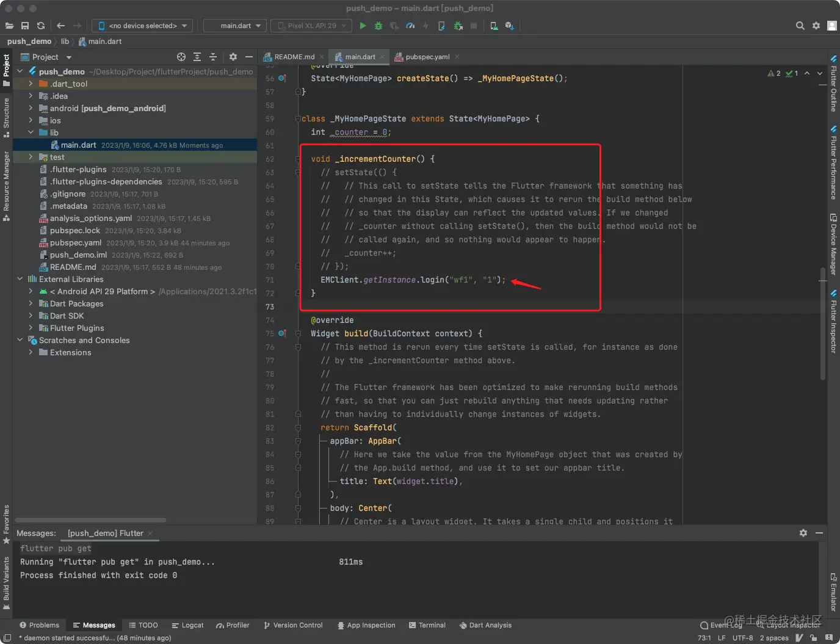Screen dimensions: 840x644
Task: Sync files with the refresh icon
Action: (x=41, y=26)
